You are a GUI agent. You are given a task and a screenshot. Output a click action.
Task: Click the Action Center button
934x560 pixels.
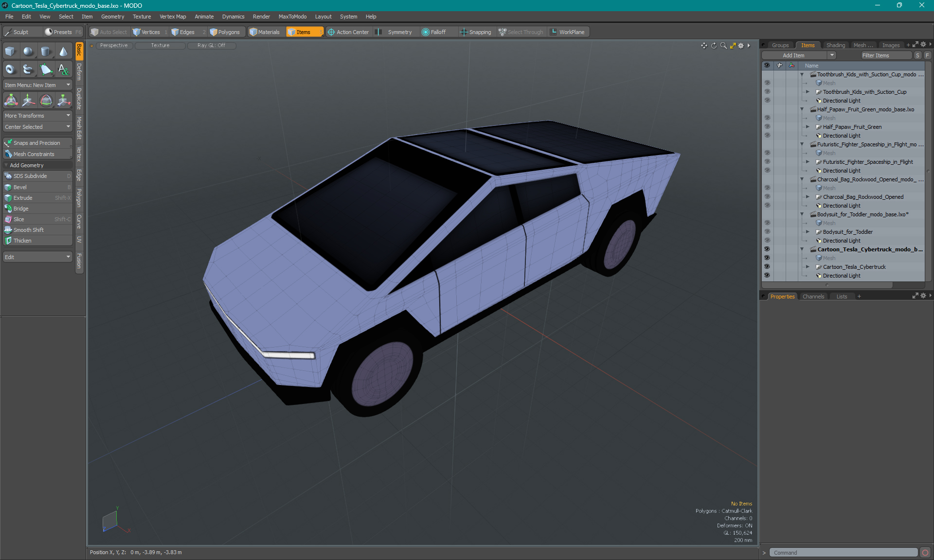coord(348,32)
